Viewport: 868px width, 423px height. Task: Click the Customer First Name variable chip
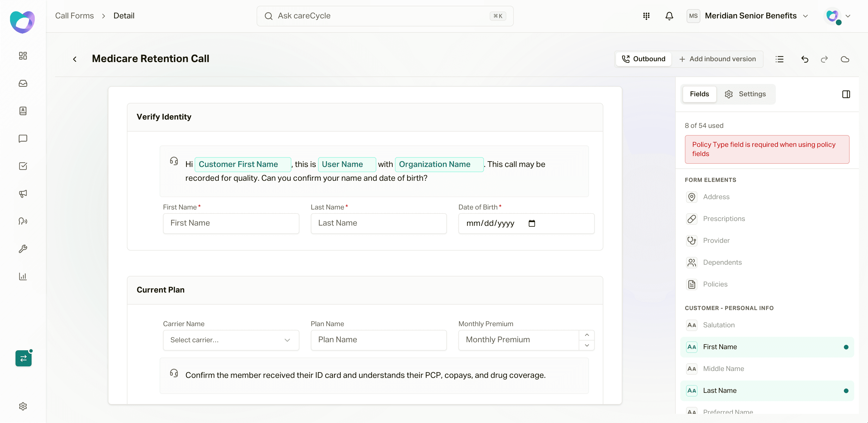pos(243,164)
